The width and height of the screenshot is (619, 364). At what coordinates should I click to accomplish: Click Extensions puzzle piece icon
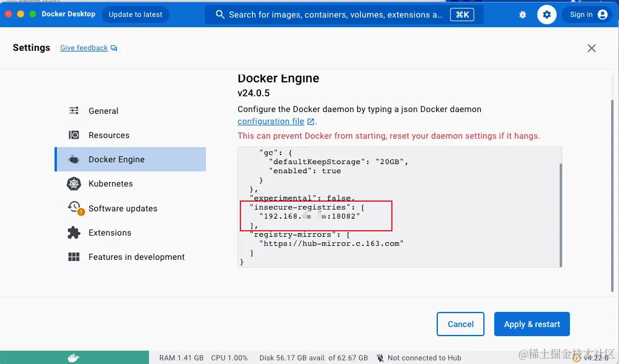click(74, 233)
